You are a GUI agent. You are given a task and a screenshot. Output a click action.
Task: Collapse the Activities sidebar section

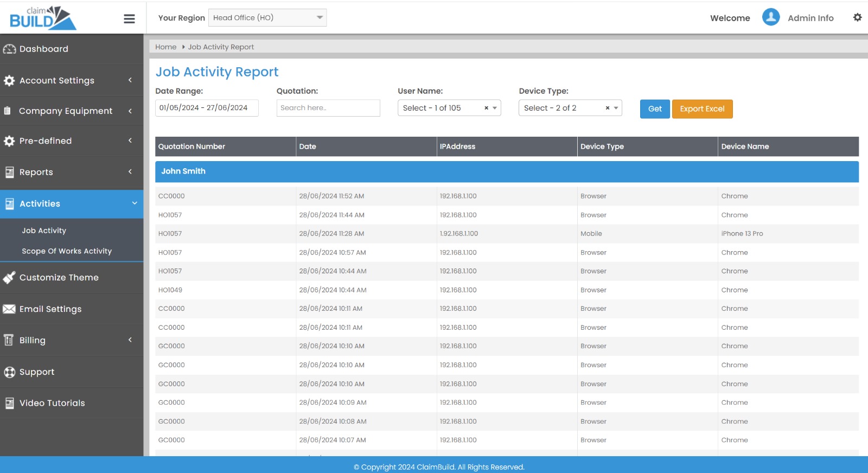click(72, 204)
